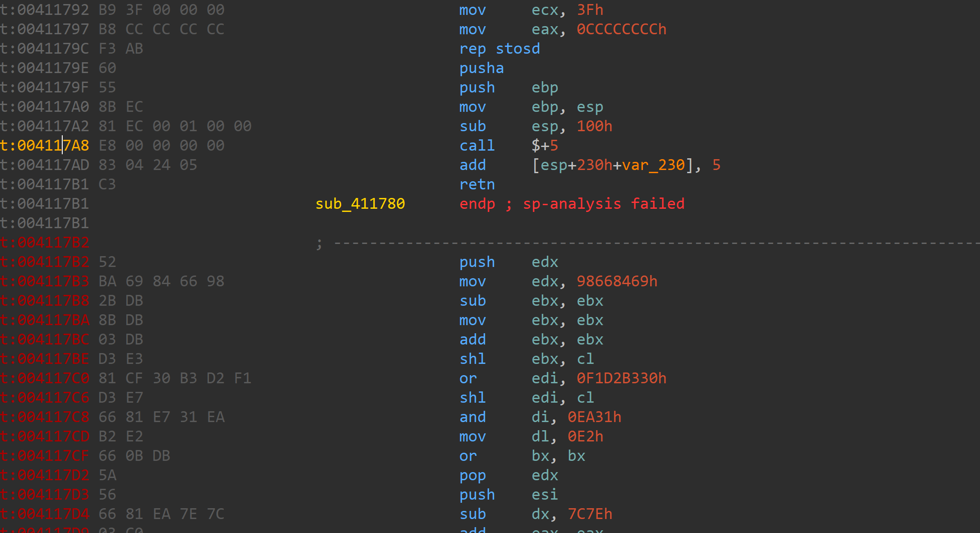This screenshot has width=980, height=533.
Task: Select the 98668469h immediate value
Action: click(617, 281)
